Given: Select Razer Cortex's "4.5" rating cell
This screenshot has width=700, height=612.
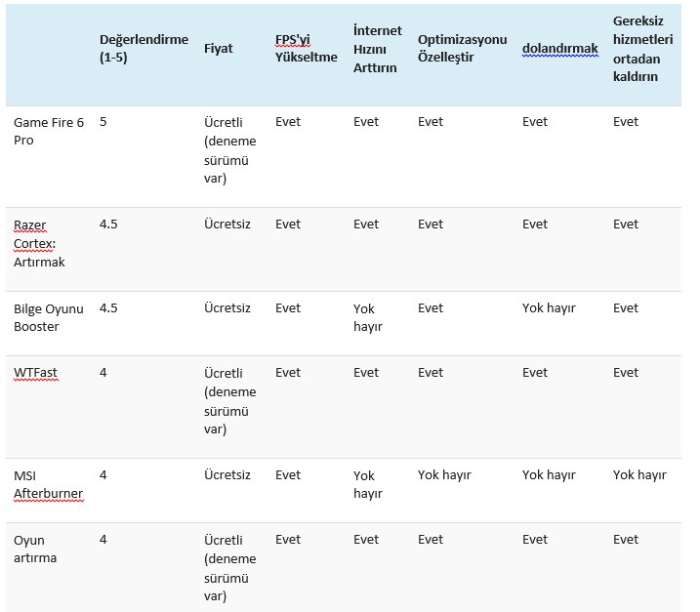Looking at the screenshot, I should pyautogui.click(x=108, y=224).
